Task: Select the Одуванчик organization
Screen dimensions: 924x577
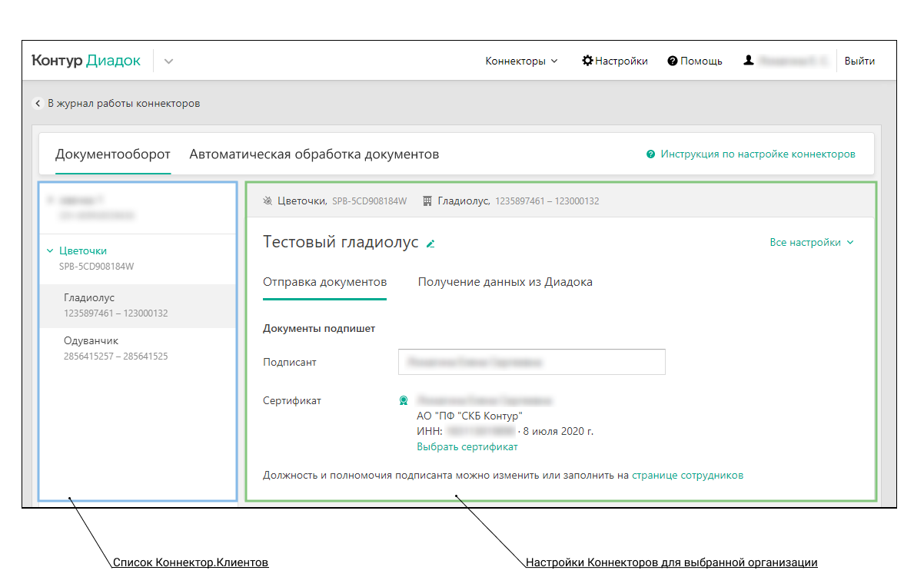Action: pos(138,348)
